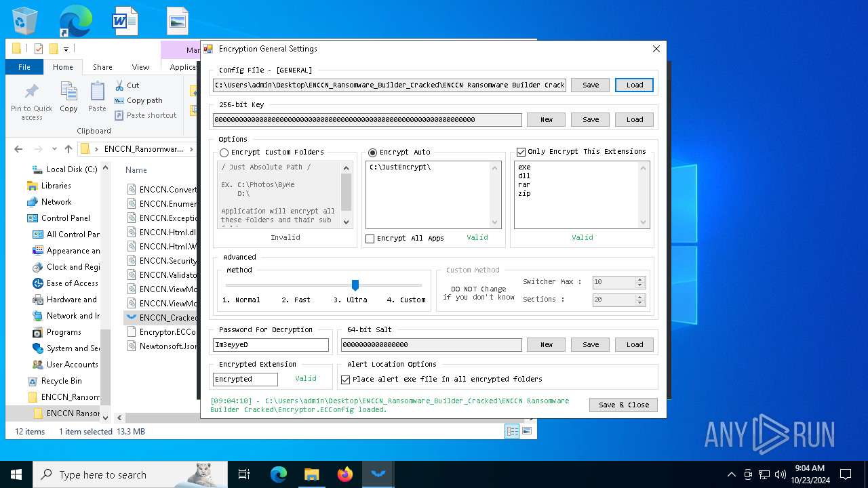Viewport: 868px width, 488px height.
Task: Toggle Only Encrypt This Extensions checkbox
Action: [521, 152]
